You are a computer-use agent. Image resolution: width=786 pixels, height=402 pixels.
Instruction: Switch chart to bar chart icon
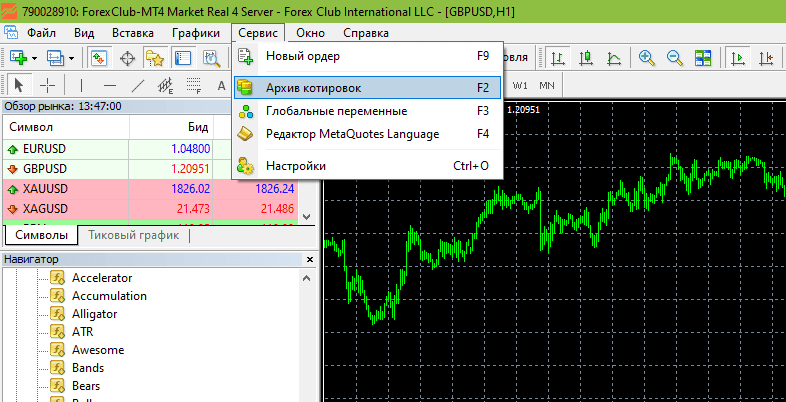tap(558, 58)
